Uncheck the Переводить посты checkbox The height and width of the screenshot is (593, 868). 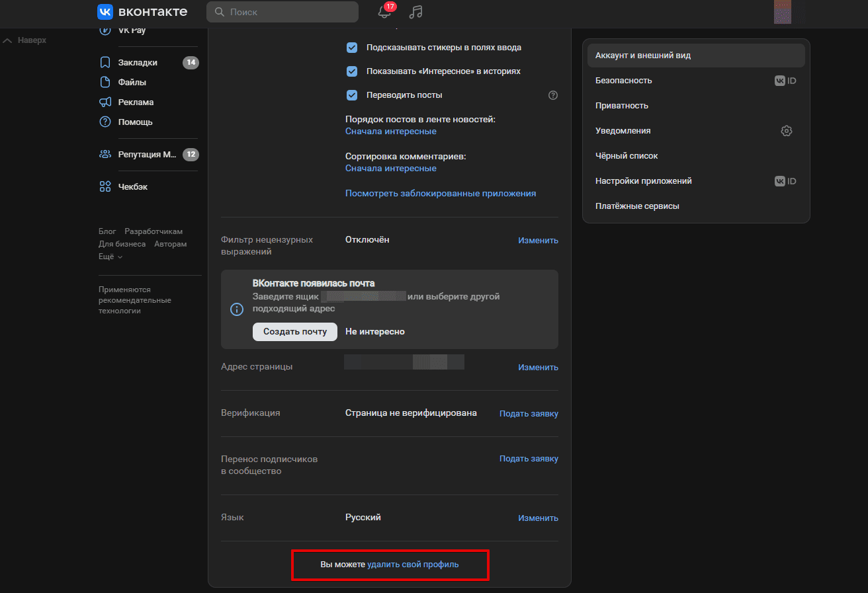pos(352,95)
